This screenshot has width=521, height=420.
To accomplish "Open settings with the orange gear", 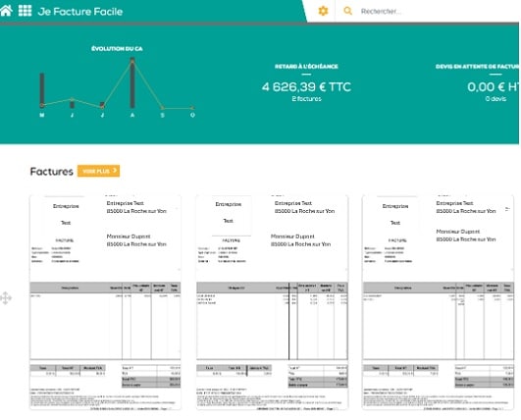I will coord(323,11).
